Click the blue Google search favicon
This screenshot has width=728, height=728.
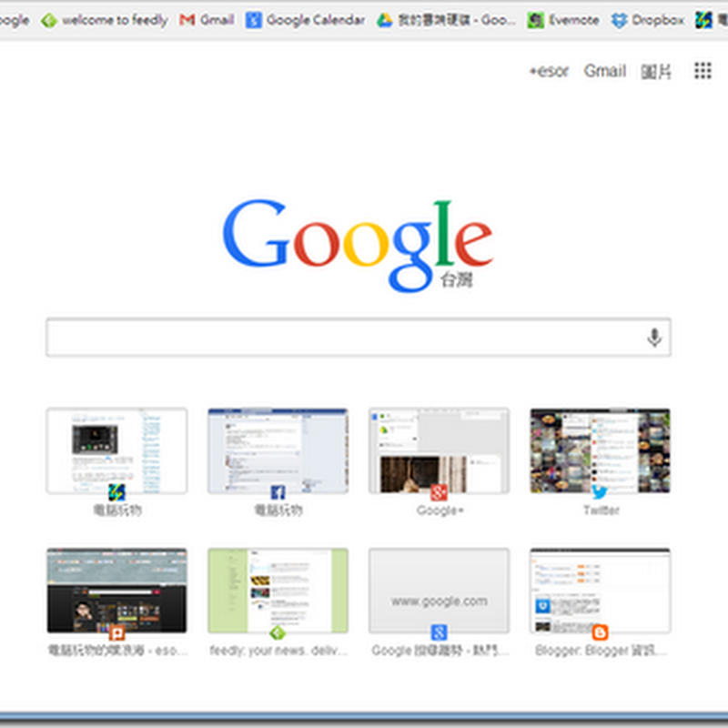point(439,632)
